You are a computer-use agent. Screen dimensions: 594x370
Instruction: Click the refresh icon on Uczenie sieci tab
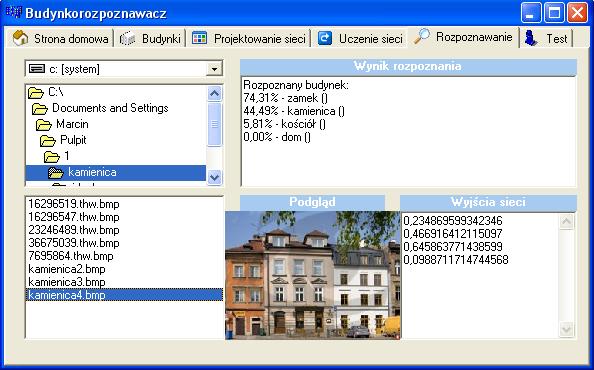(x=325, y=38)
